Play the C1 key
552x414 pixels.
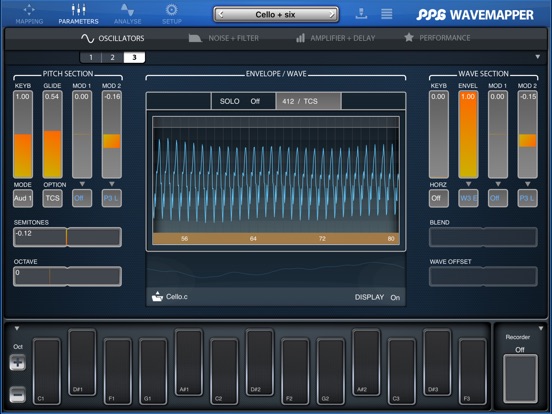[46, 371]
